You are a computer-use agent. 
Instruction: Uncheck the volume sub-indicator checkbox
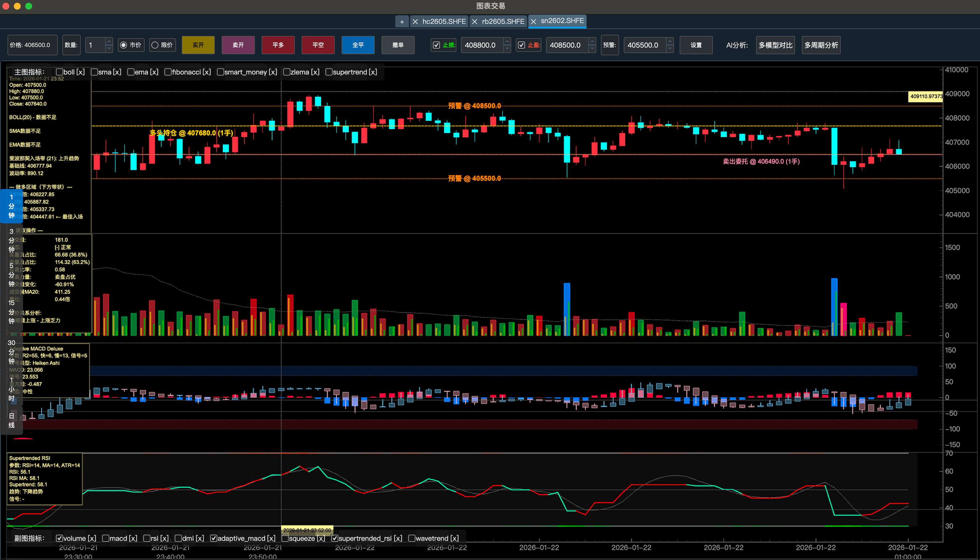[60, 538]
